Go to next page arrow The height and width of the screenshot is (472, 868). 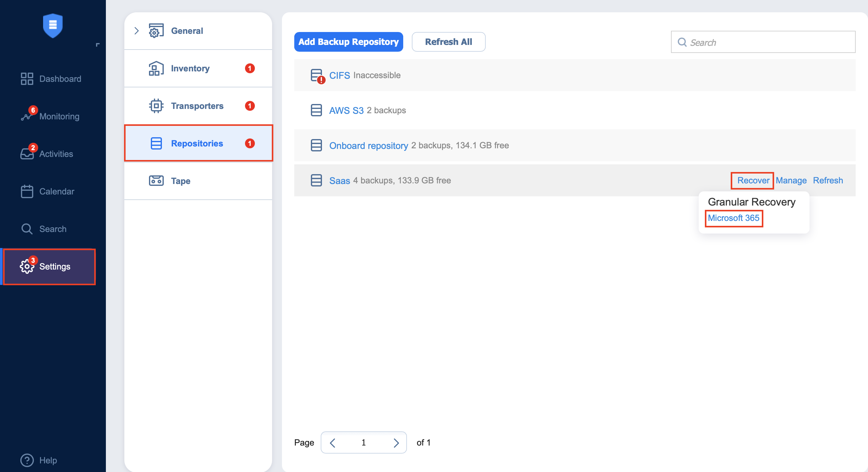click(396, 443)
